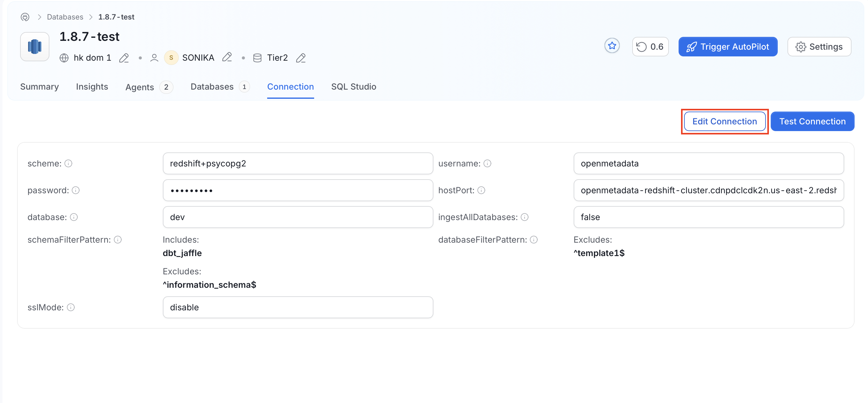Click the Redshift service logo icon

(x=35, y=46)
